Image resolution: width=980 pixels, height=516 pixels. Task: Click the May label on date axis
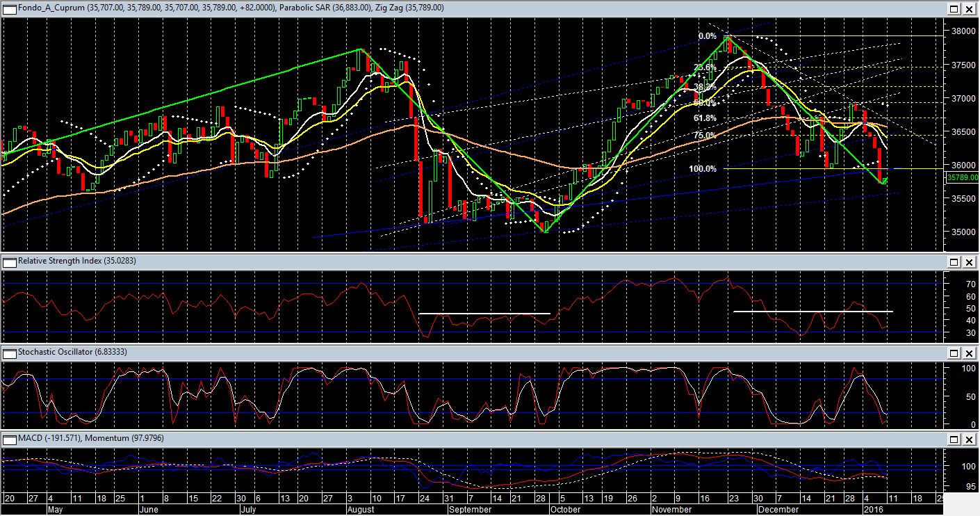(x=56, y=510)
